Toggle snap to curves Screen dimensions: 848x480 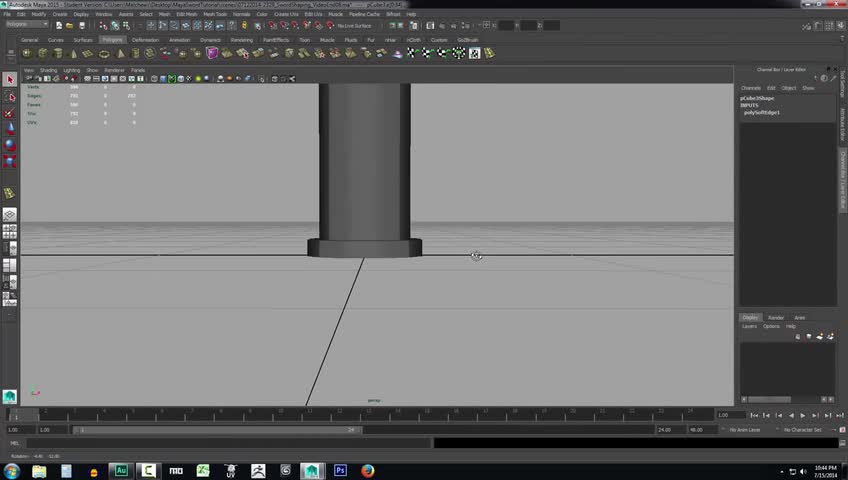click(284, 25)
